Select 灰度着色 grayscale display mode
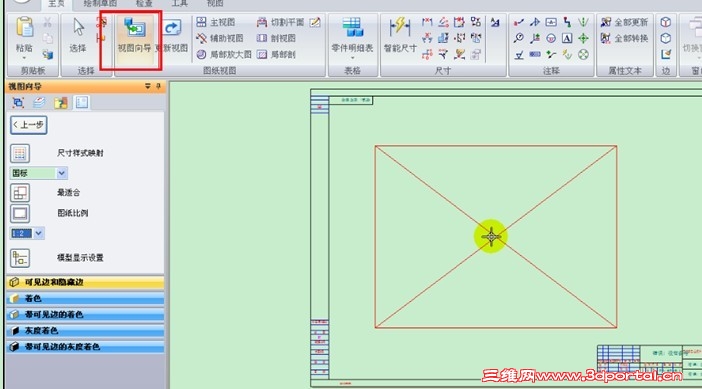The image size is (702, 389). [x=85, y=330]
